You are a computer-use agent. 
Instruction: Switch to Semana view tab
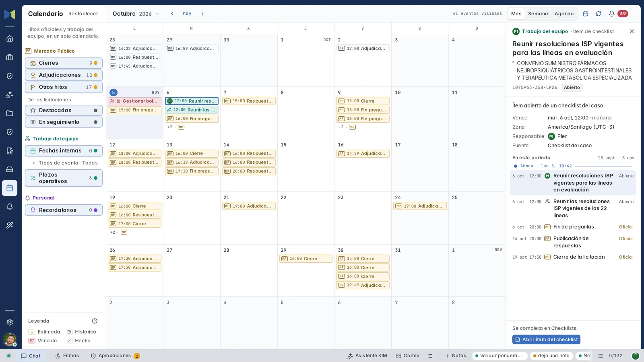click(x=538, y=14)
